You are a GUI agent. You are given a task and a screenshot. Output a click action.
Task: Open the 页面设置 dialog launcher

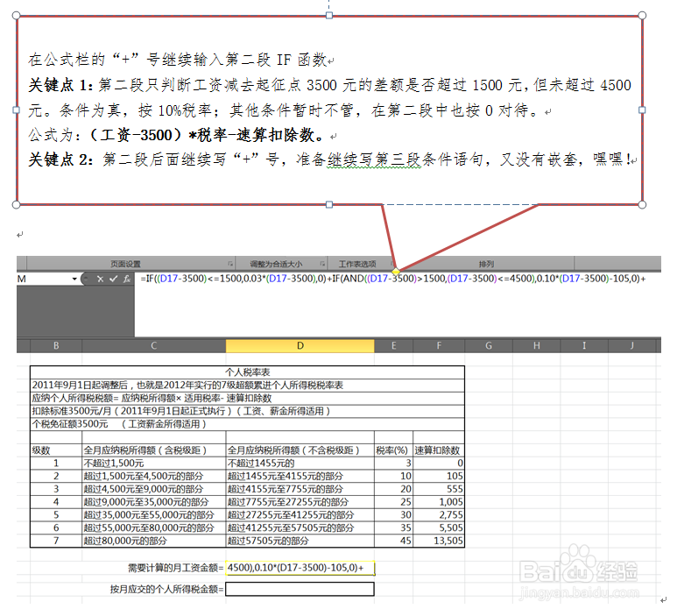230,264
